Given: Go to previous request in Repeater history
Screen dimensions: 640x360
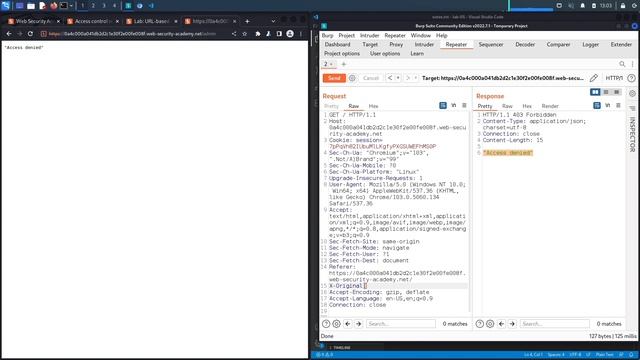Looking at the screenshot, I should [x=390, y=78].
